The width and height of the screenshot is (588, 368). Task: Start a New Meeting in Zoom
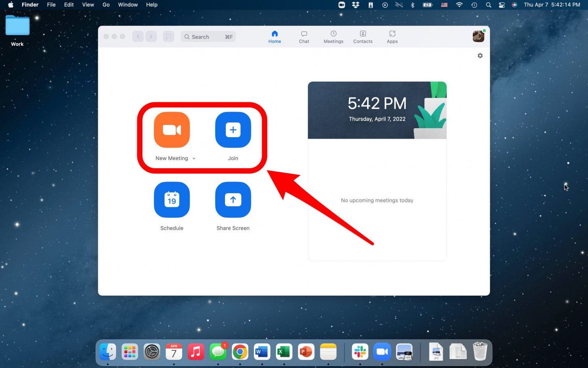pyautogui.click(x=172, y=130)
